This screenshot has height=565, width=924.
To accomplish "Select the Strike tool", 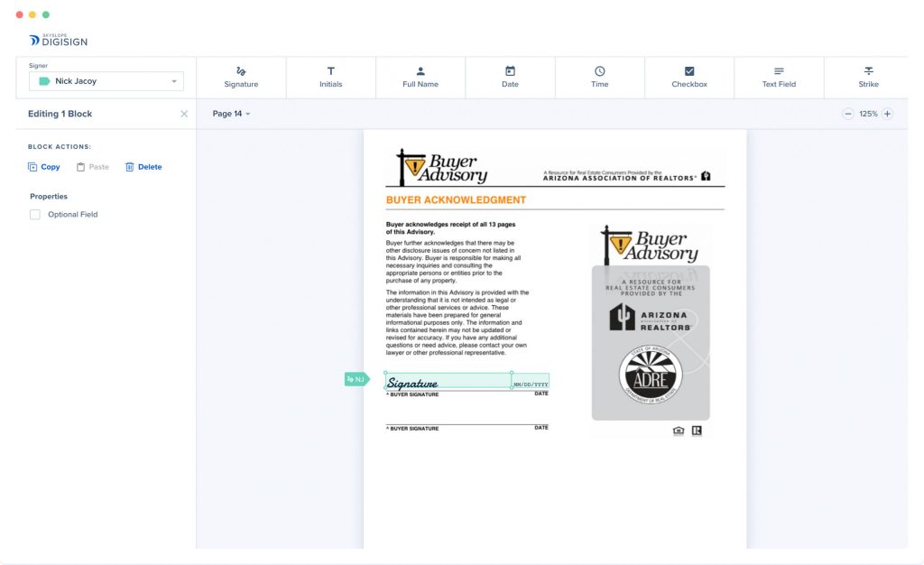I will click(x=868, y=77).
